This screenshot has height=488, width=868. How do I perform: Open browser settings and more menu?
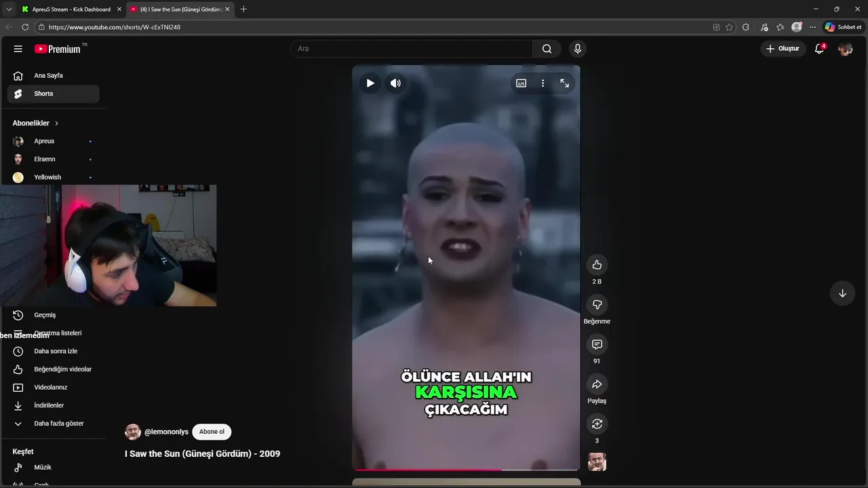(x=812, y=27)
